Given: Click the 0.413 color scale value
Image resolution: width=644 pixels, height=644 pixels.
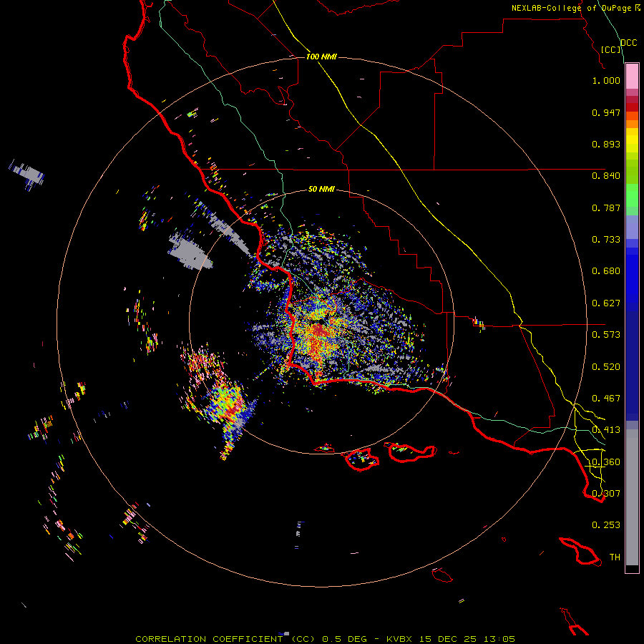Looking at the screenshot, I should pos(606,430).
